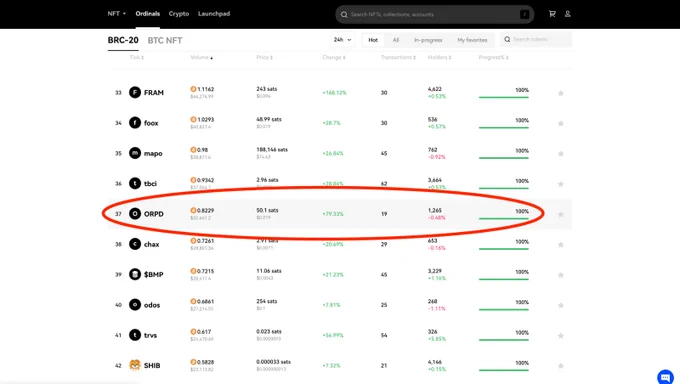Select the All filter tab
Image resolution: width=680 pixels, height=384 pixels.
click(396, 40)
